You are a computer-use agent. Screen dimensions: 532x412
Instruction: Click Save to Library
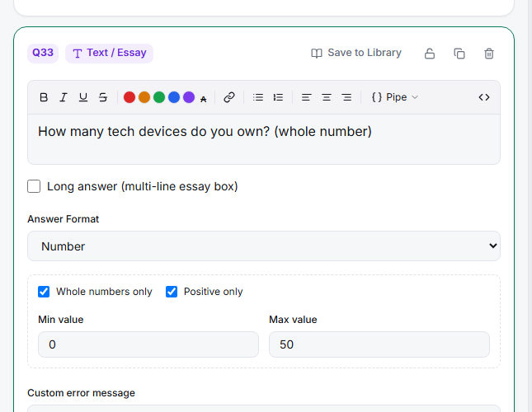(x=356, y=53)
